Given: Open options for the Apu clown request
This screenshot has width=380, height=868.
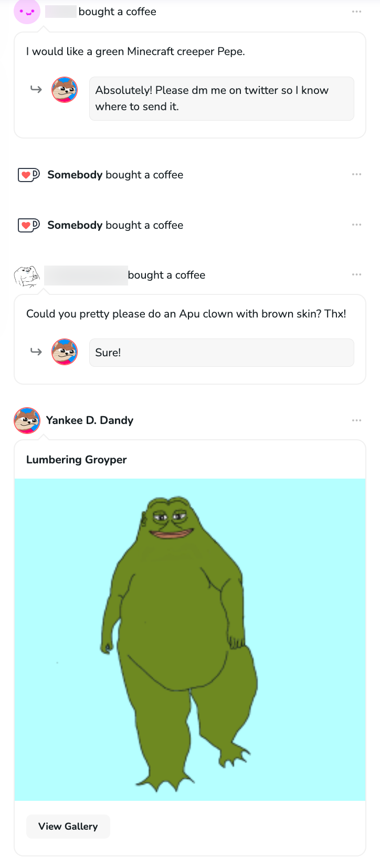Looking at the screenshot, I should (356, 274).
